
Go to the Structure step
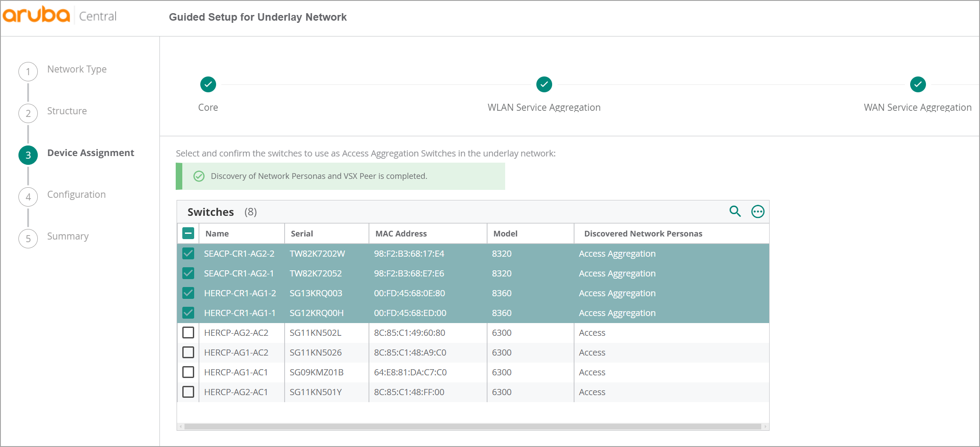click(67, 111)
